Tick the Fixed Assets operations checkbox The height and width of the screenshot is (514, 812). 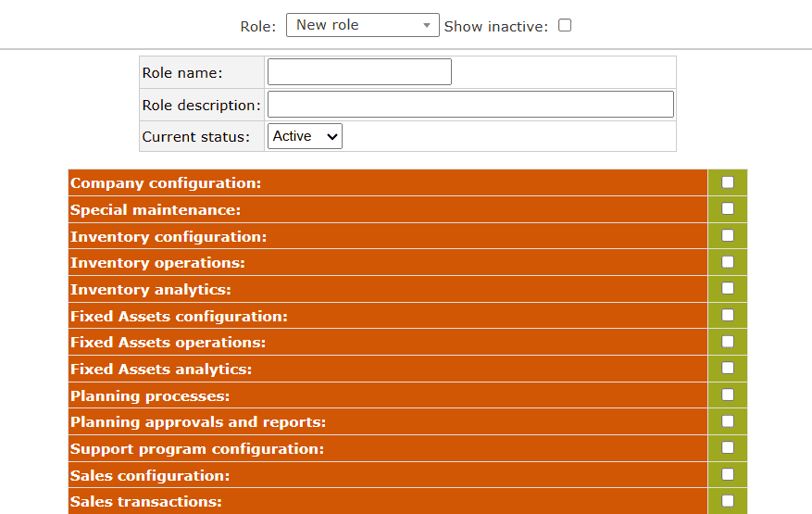728,342
